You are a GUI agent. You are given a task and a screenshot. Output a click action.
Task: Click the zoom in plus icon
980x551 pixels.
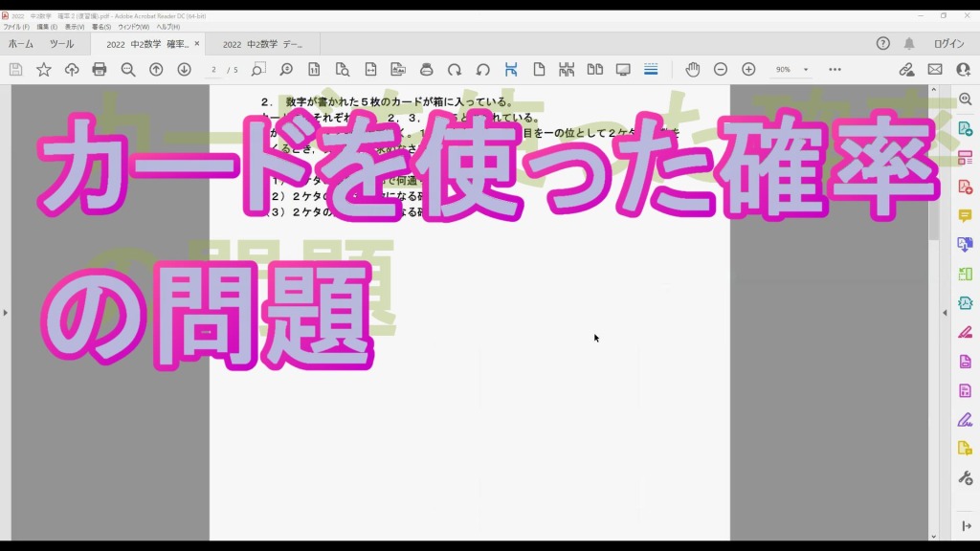coord(748,70)
